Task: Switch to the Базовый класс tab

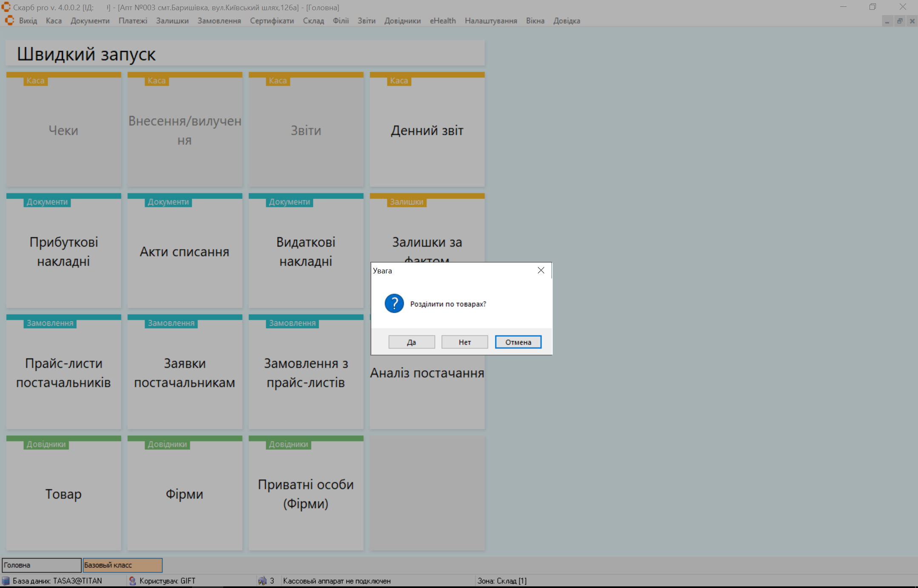Action: click(x=122, y=565)
